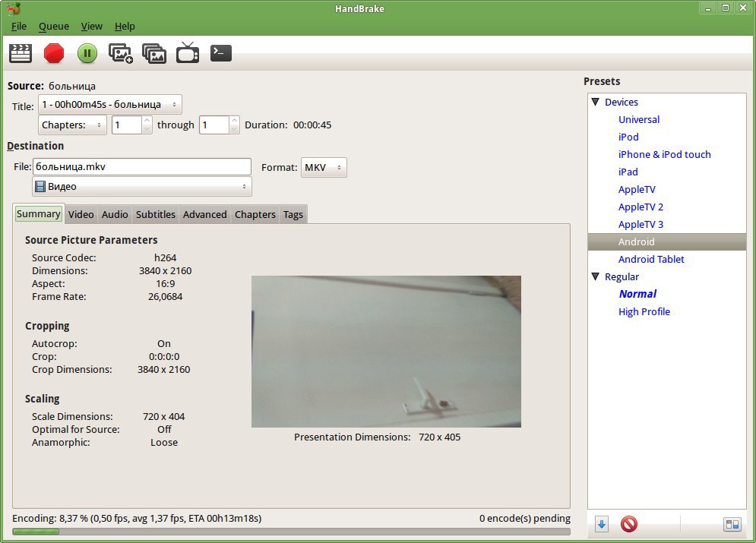Screen dimensions: 756x543
Task: Open the Title dropdown
Action: click(x=110, y=105)
